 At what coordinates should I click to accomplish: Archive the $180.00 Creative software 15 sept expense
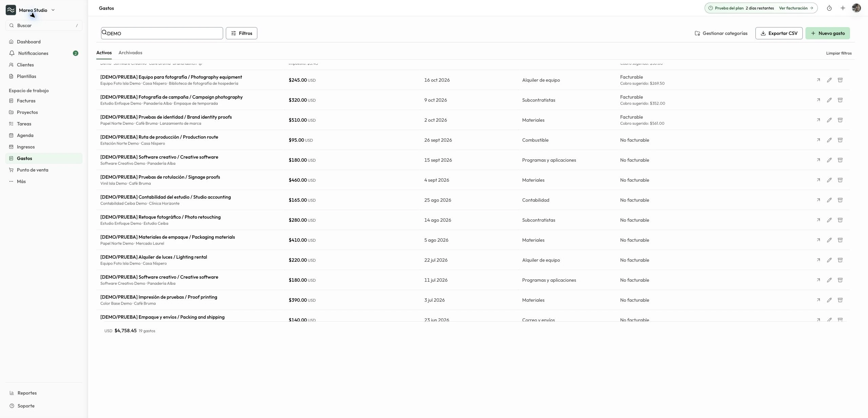[x=840, y=160]
